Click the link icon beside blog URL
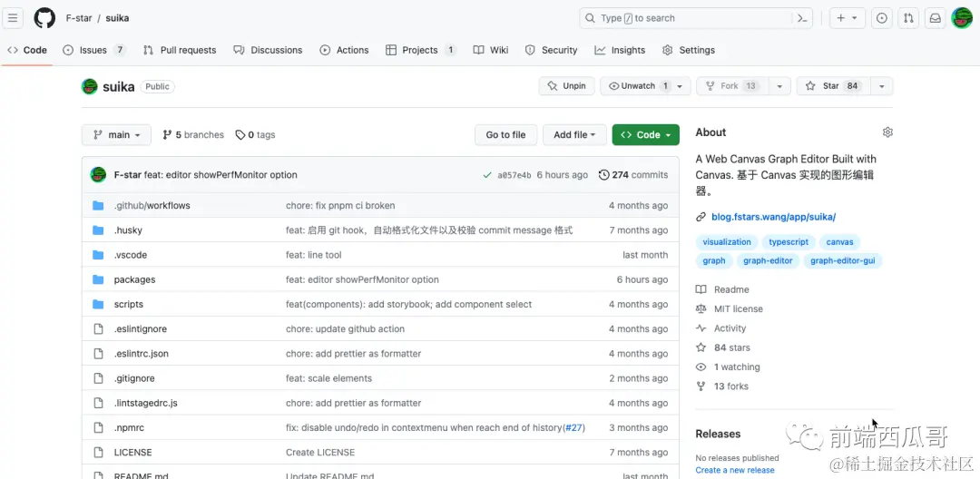The image size is (980, 479). pyautogui.click(x=701, y=218)
